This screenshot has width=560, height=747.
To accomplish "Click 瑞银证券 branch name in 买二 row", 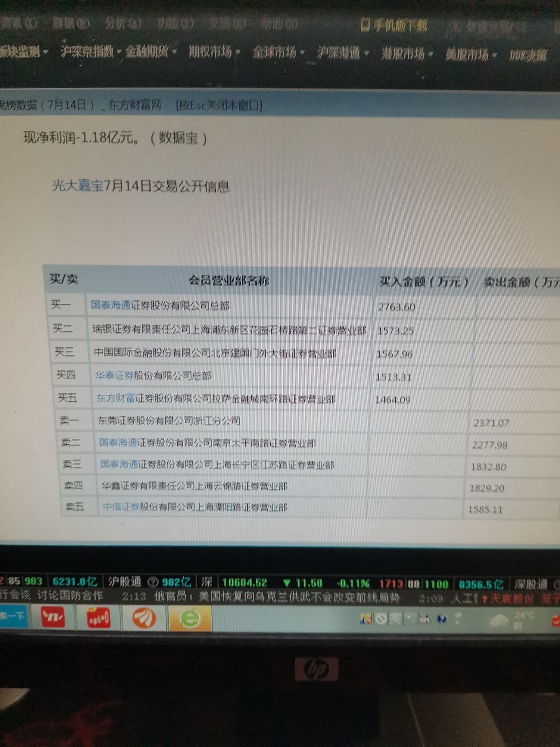I will pyautogui.click(x=229, y=329).
